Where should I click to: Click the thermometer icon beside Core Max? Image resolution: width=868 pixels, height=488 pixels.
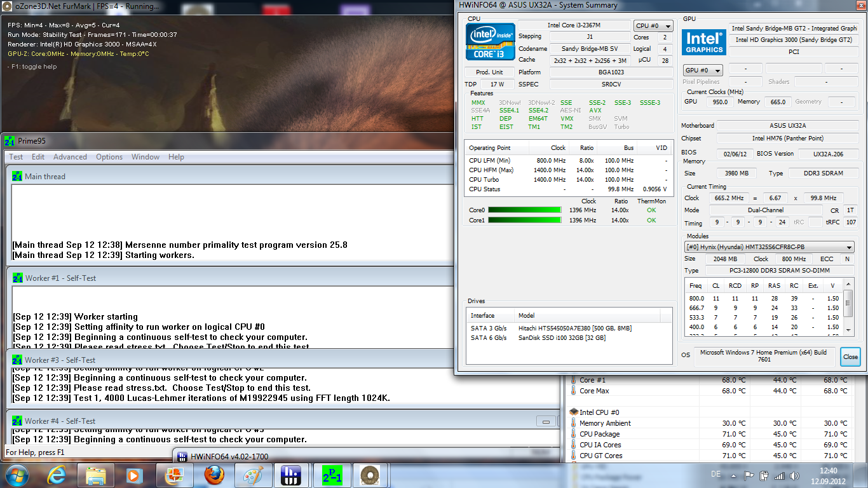pos(574,391)
